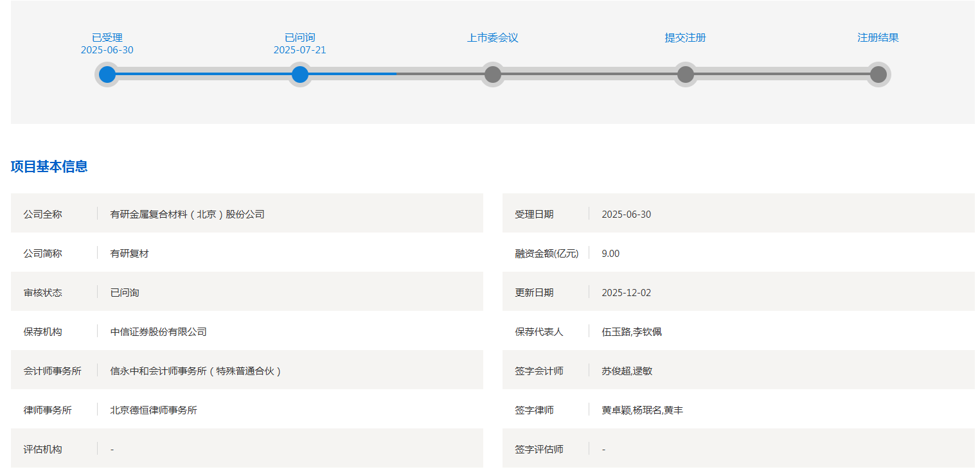Viewport: 980px width, 474px height.
Task: Click the 已问询 text label above the timeline
Action: 300,38
